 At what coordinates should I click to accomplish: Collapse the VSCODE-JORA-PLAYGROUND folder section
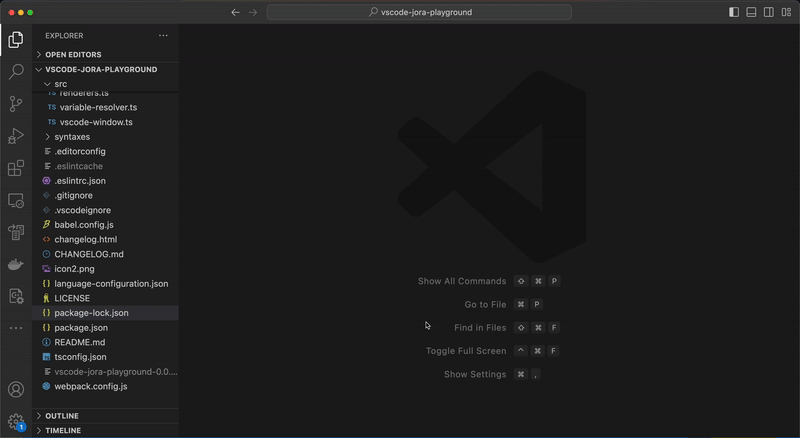(x=106, y=69)
